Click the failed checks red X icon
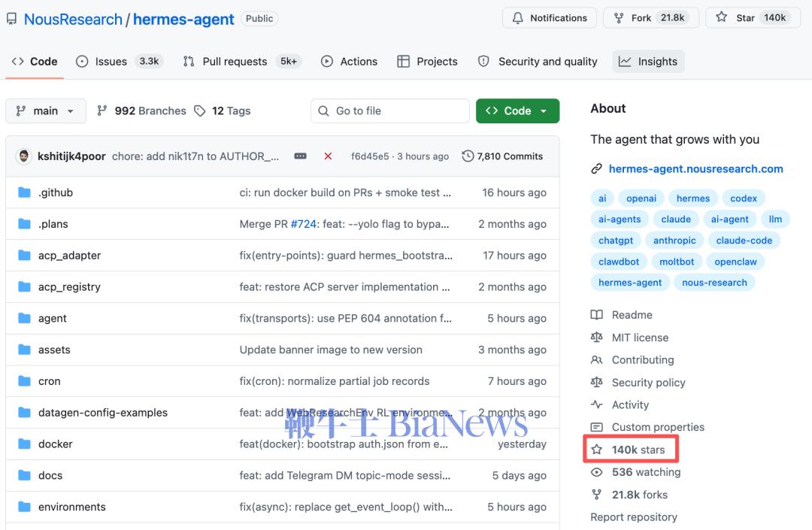The image size is (812, 530). click(x=328, y=156)
